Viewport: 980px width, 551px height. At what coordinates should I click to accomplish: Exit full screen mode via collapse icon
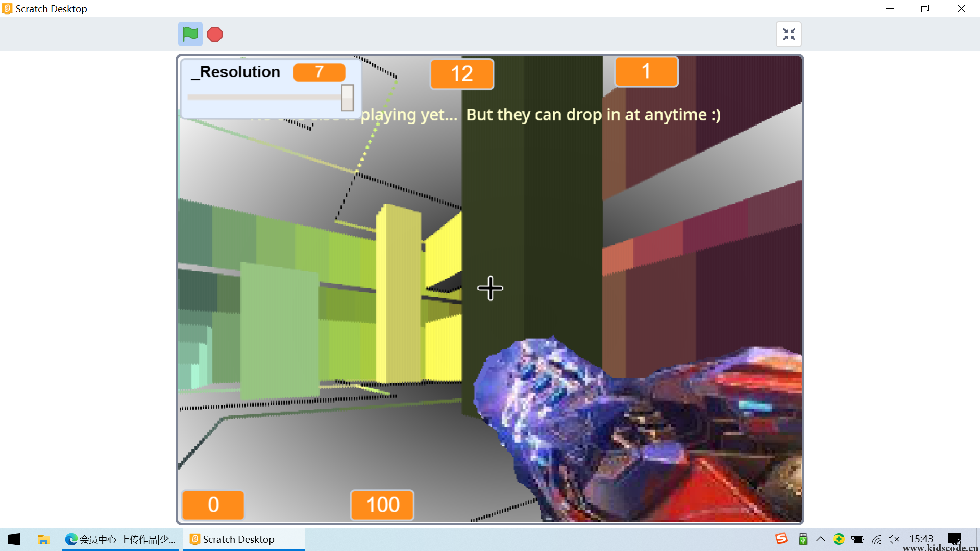tap(789, 34)
